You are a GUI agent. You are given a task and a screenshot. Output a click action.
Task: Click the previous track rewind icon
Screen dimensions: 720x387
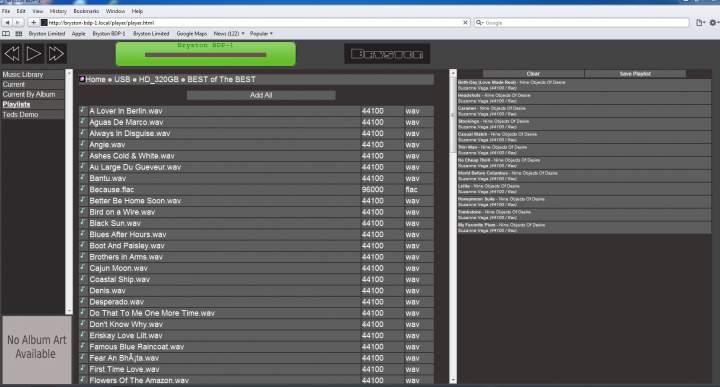[12, 54]
